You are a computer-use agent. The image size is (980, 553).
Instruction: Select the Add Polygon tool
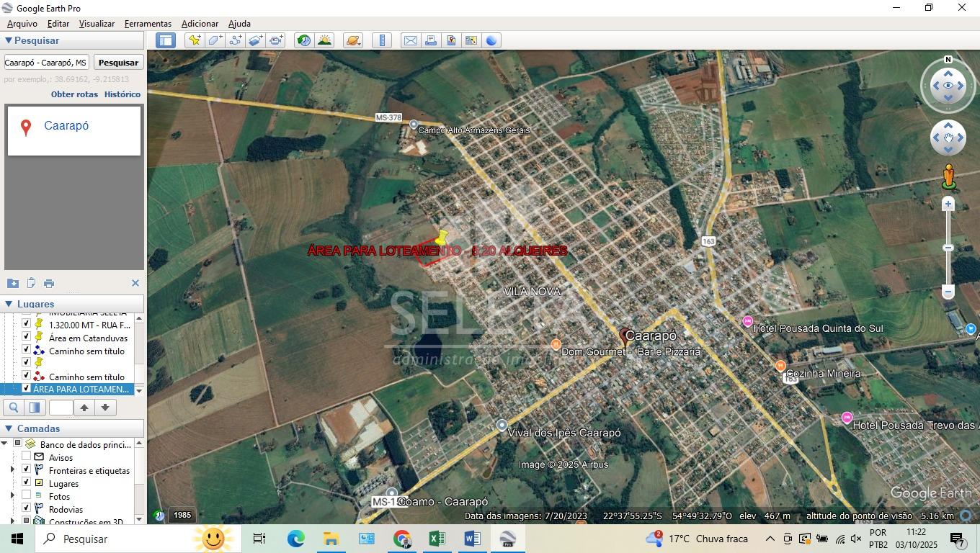tap(215, 40)
